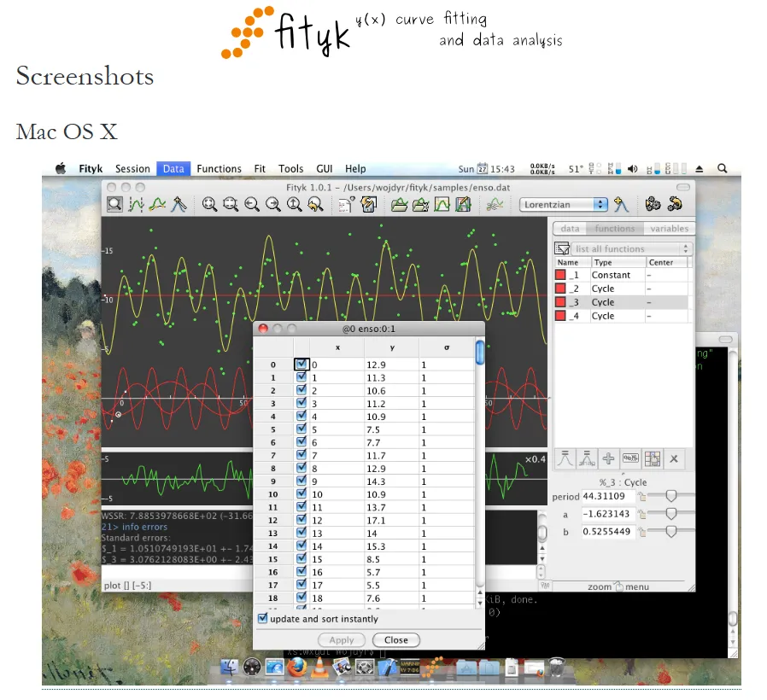Uncheck the checkbox in row 13
The image size is (767, 700).
(x=302, y=533)
